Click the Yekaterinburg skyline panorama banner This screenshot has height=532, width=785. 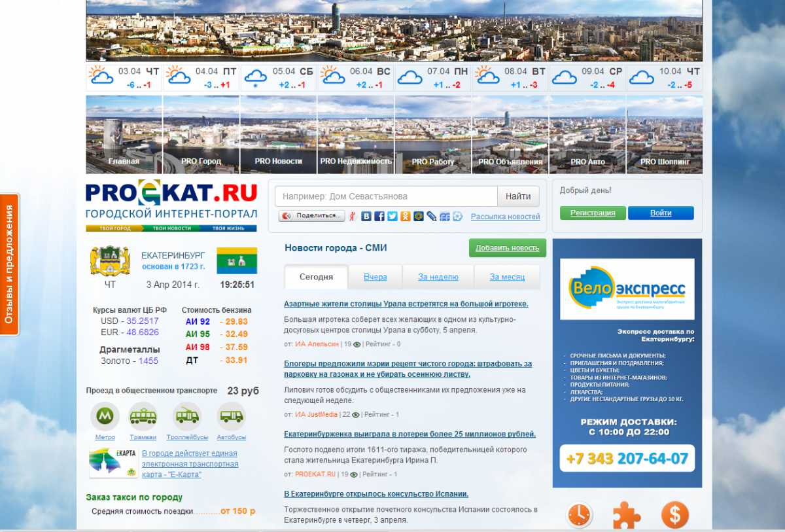click(x=394, y=30)
